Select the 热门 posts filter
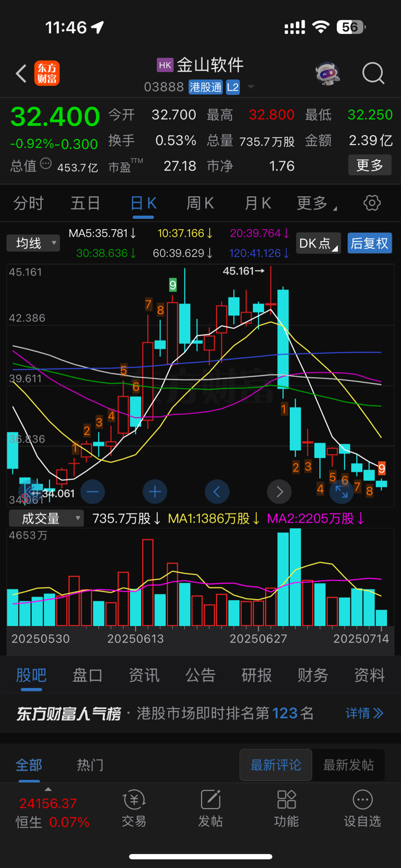 tap(90, 765)
